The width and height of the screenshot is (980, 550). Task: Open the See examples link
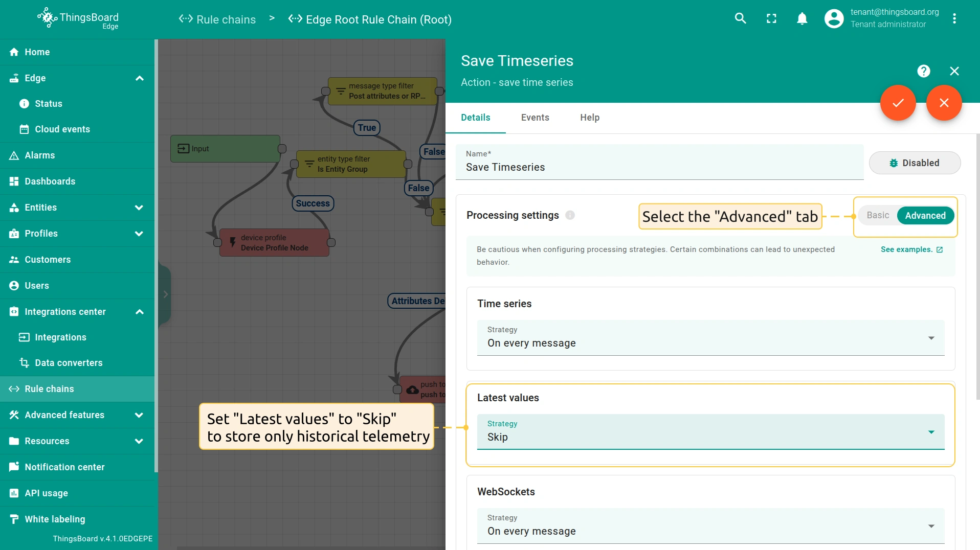911,249
